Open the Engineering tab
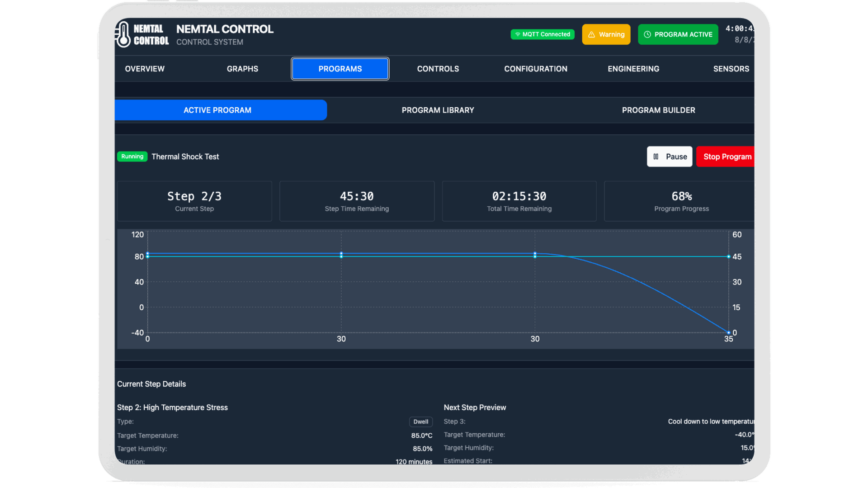This screenshot has height=488, width=868. click(x=633, y=69)
